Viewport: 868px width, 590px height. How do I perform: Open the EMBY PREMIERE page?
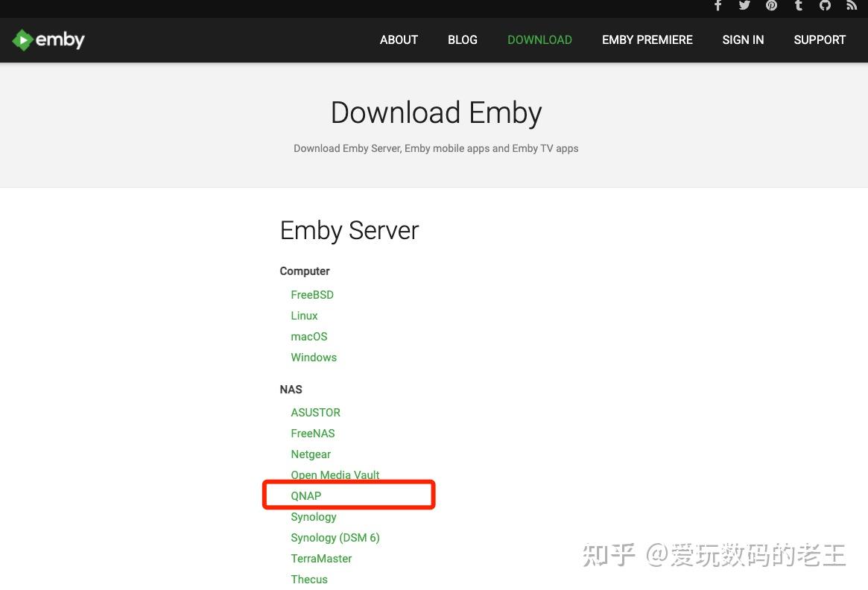click(647, 39)
